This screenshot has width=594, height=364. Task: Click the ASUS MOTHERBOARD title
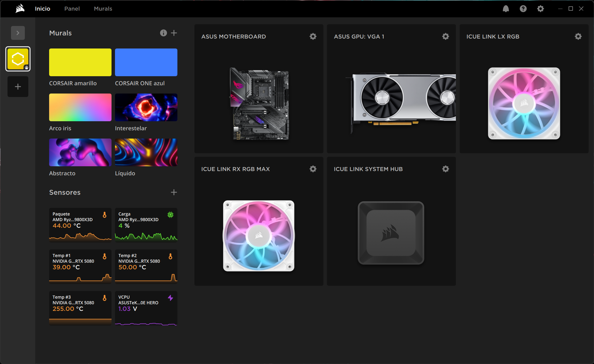coord(233,37)
